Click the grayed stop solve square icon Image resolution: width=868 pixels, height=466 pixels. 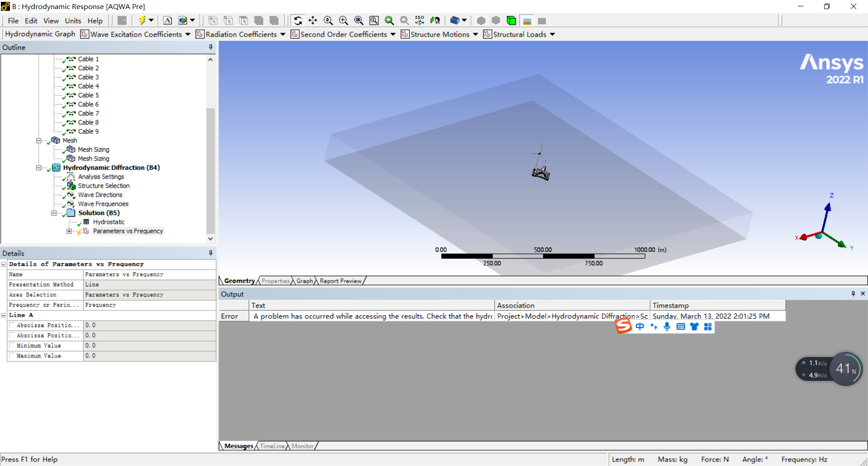coord(122,20)
